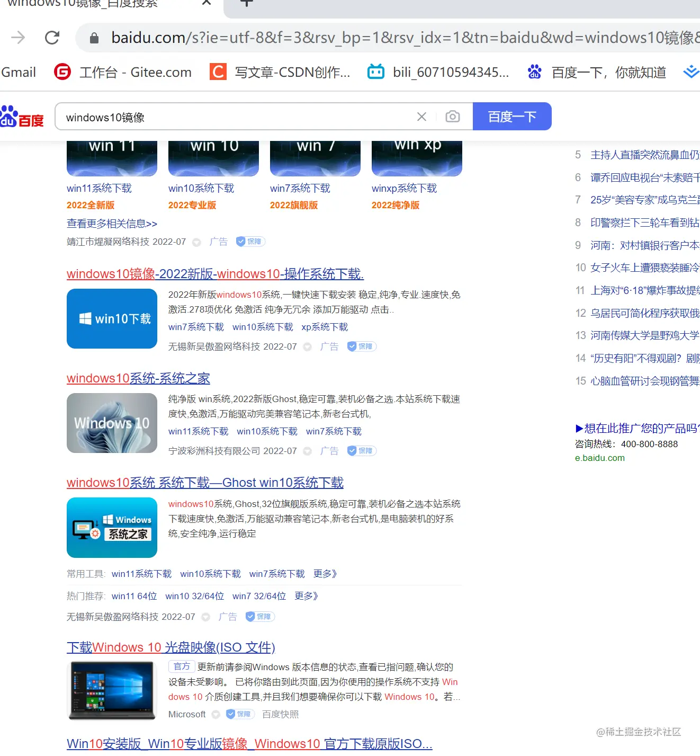Open hot search item 6 about 谭乔
The image size is (700, 756).
coord(645,177)
